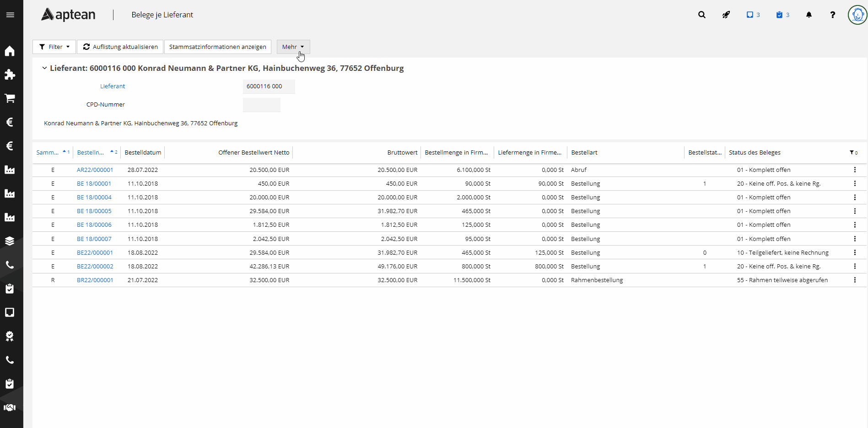Open the user avatar profile menu
The width and height of the screenshot is (868, 428).
857,15
